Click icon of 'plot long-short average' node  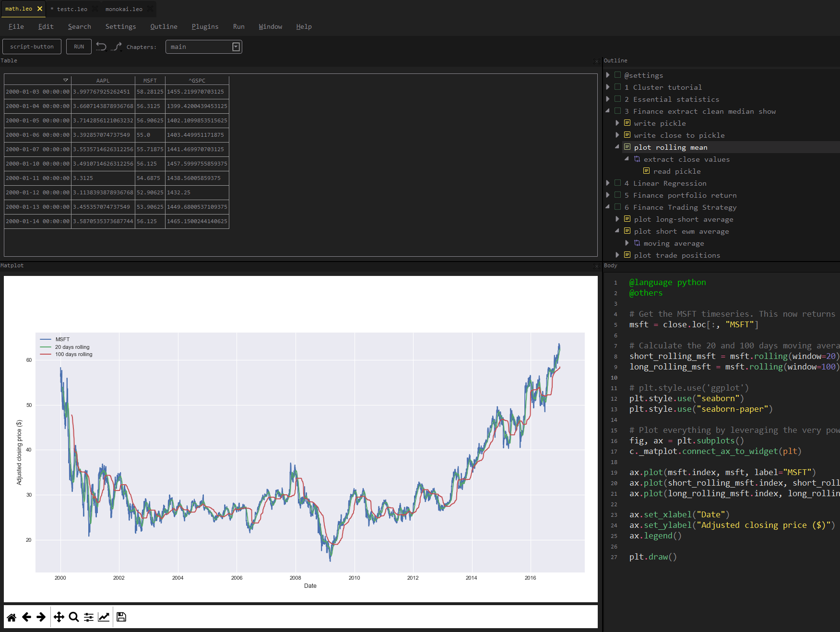click(x=627, y=219)
